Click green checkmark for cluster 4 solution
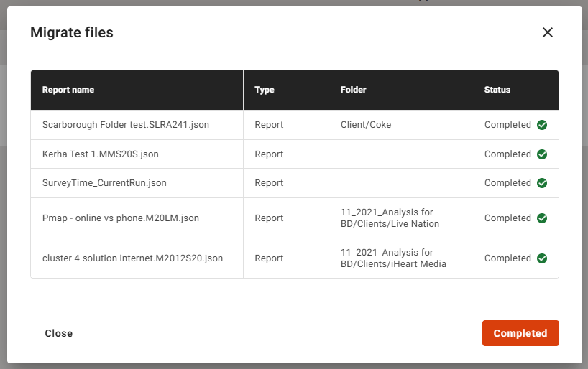The height and width of the screenshot is (369, 588). pos(542,258)
